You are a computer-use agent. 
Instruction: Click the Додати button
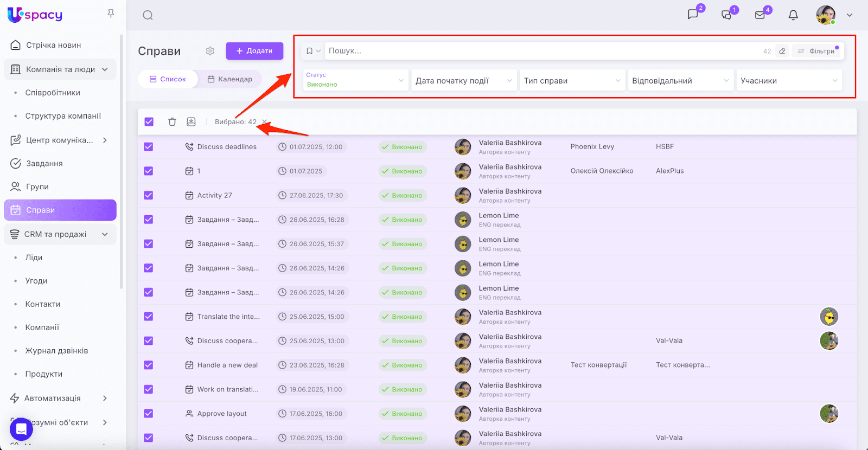(x=254, y=51)
